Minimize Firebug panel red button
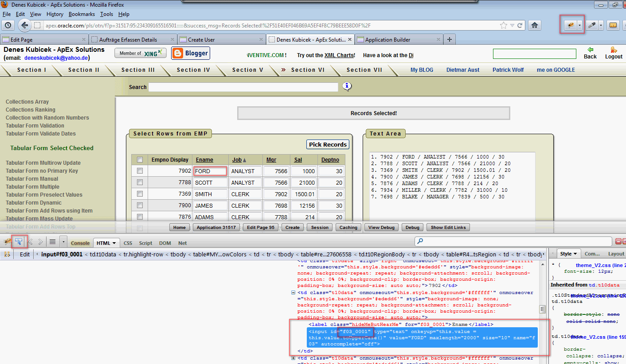626x364 pixels. click(618, 241)
